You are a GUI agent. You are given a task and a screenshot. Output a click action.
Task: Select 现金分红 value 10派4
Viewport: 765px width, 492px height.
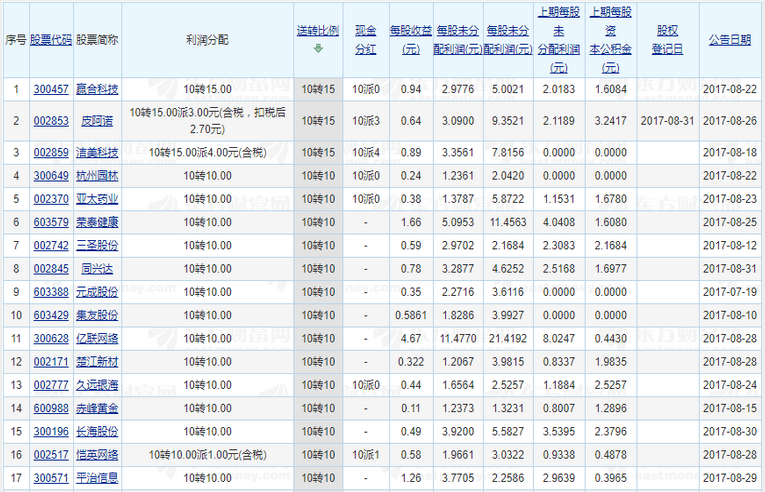pyautogui.click(x=366, y=153)
